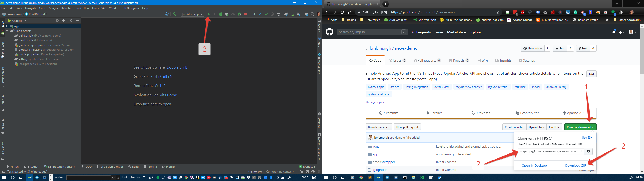Click Collapse All icon in Project panel

point(63,21)
